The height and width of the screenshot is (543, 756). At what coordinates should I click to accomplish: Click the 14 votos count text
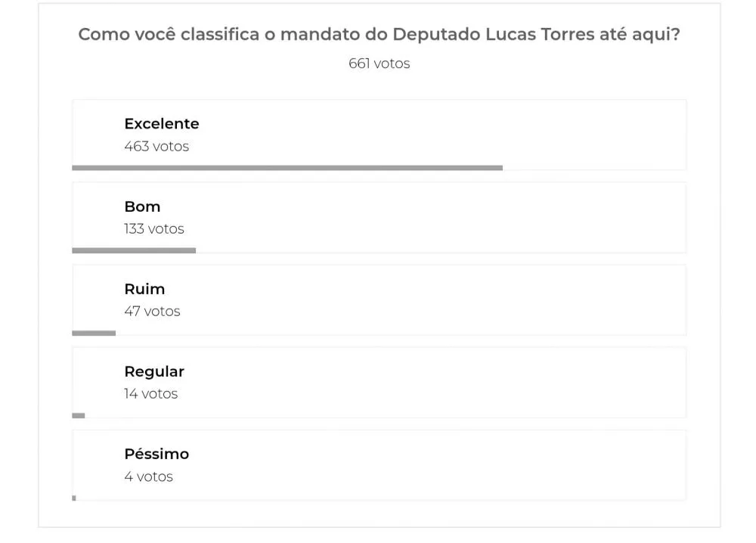(x=151, y=393)
